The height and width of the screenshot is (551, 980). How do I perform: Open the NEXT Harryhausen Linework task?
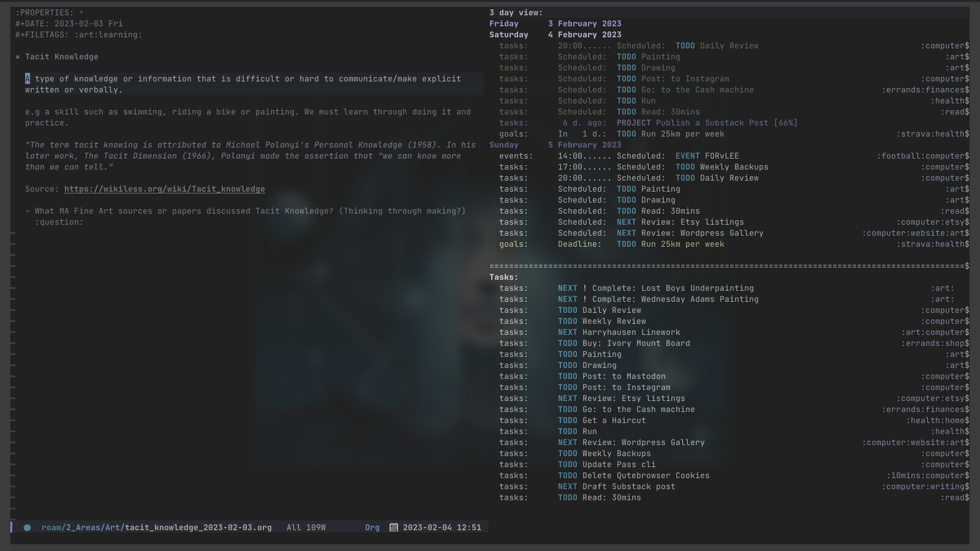click(x=619, y=332)
